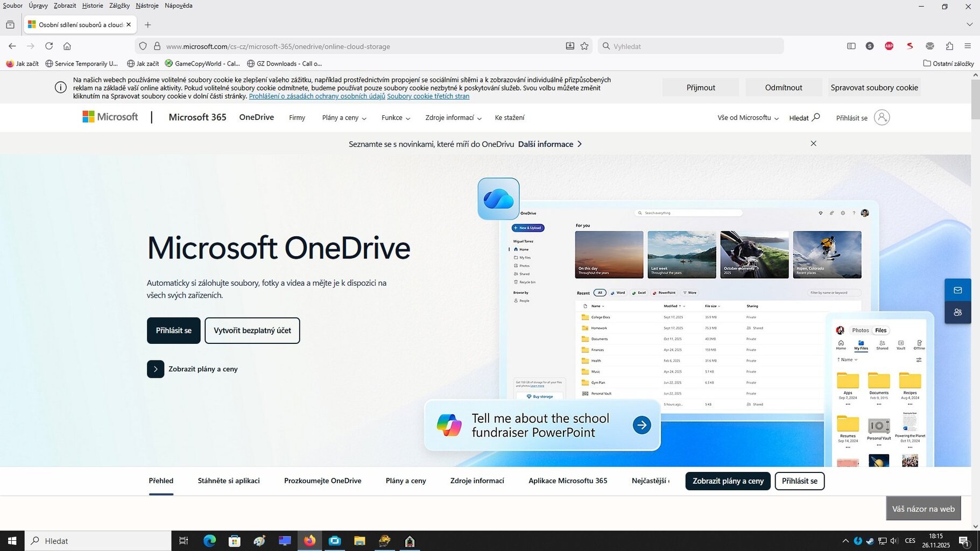Bookmark this page with the star icon
The image size is (980, 551).
584,46
